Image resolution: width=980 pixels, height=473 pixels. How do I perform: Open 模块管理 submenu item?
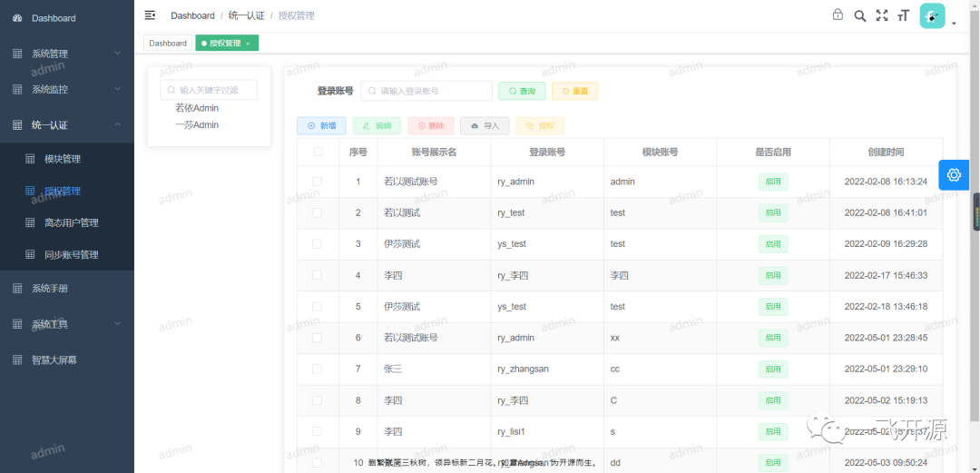pos(67,159)
